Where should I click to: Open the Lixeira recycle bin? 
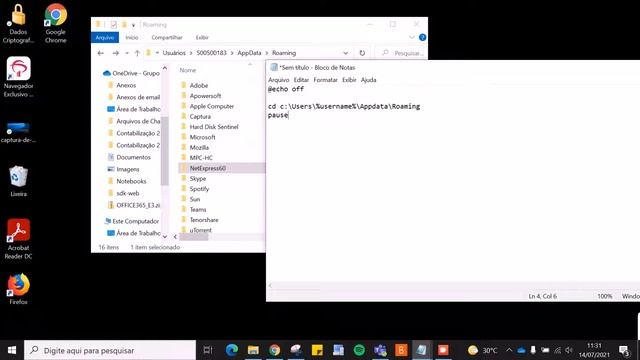click(18, 182)
